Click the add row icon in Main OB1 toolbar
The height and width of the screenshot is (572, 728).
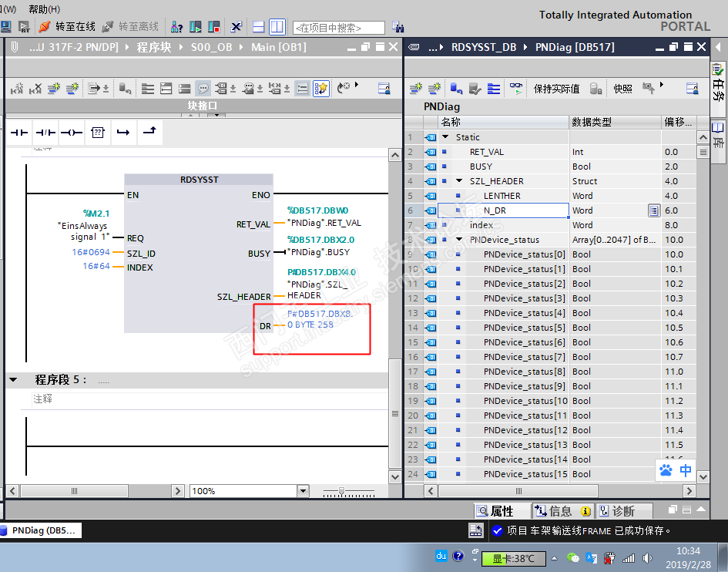[x=72, y=89]
